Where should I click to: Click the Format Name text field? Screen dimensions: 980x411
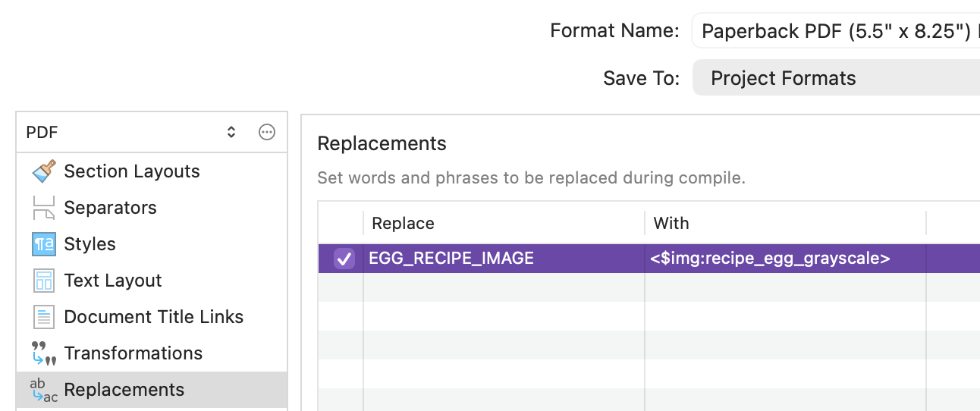click(834, 31)
